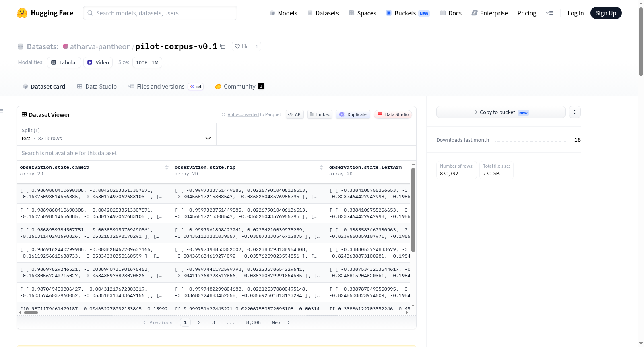The image size is (644, 347).
Task: Open the Pricing page
Action: pyautogui.click(x=527, y=13)
